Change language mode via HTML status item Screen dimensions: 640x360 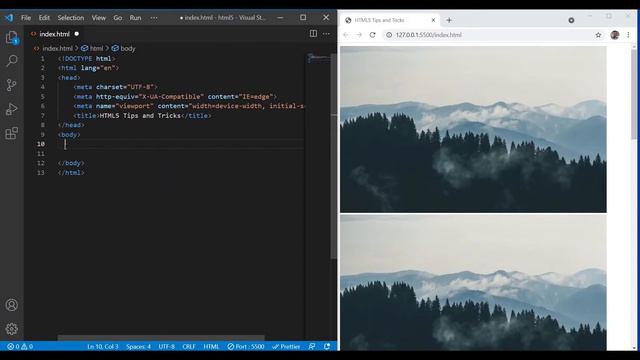point(211,347)
